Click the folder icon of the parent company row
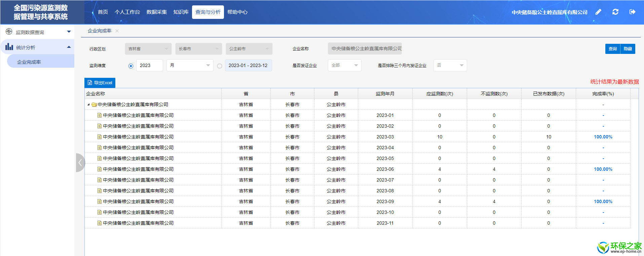This screenshot has width=644, height=256. click(x=94, y=105)
